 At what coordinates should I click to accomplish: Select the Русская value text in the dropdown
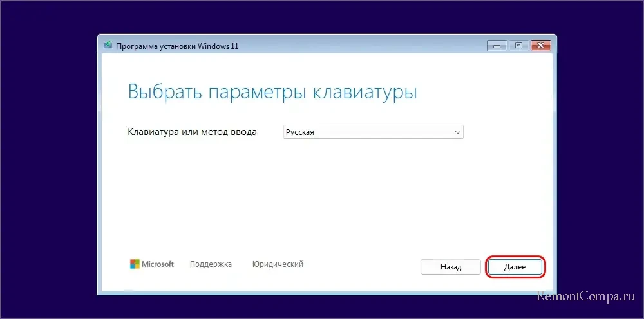click(301, 132)
